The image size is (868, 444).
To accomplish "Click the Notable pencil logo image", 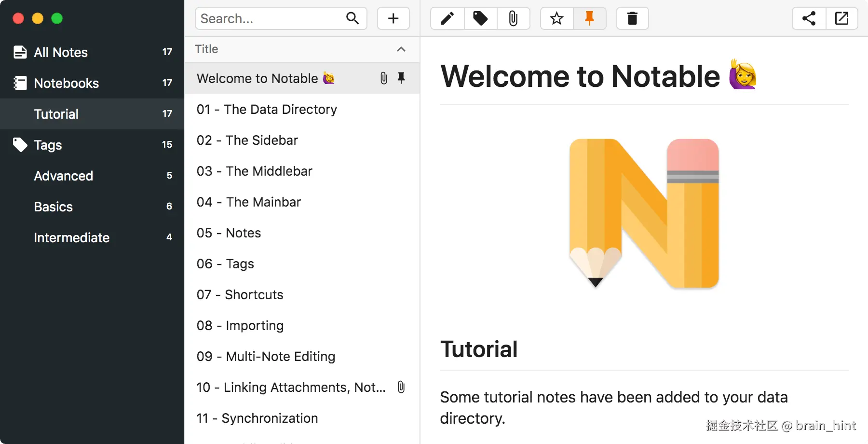I will click(644, 213).
